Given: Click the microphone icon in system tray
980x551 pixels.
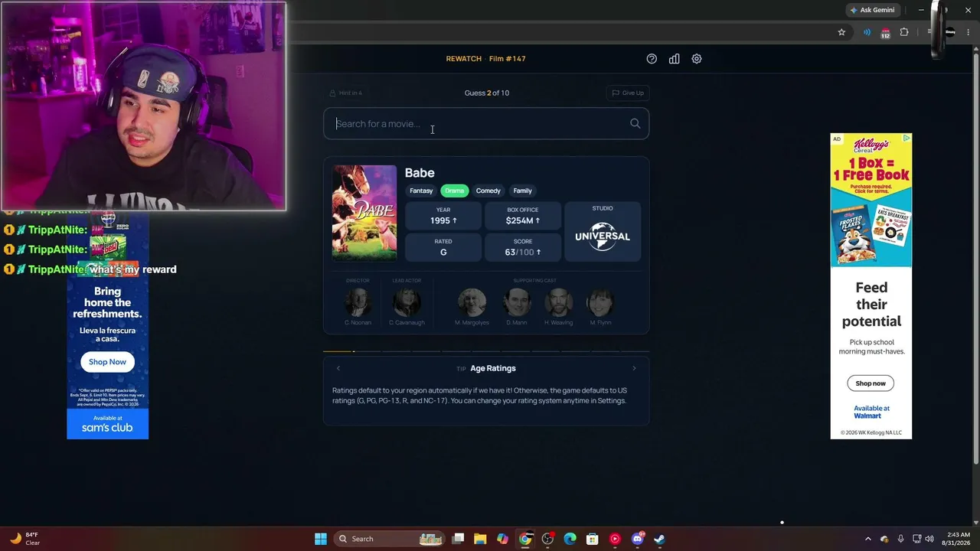Looking at the screenshot, I should coord(901,539).
